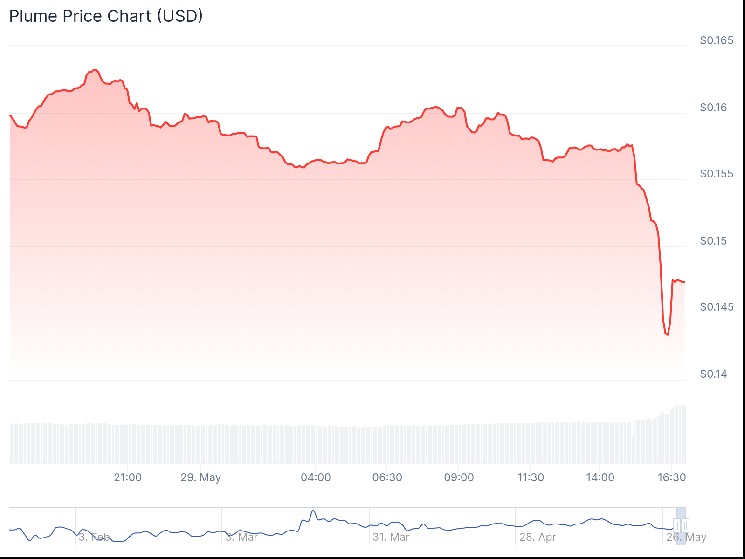Select the 06:30 time axis marker

pyautogui.click(x=387, y=477)
